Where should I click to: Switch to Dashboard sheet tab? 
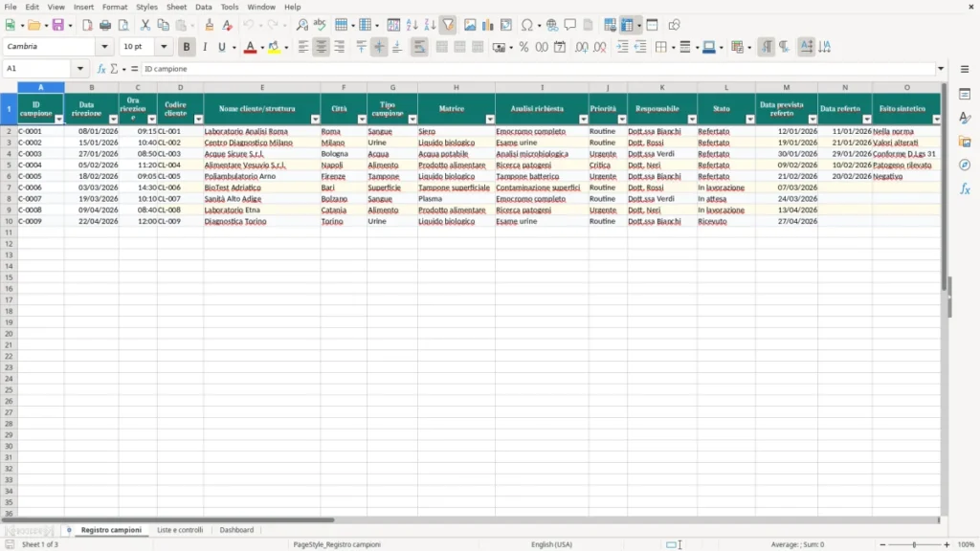pyautogui.click(x=237, y=530)
